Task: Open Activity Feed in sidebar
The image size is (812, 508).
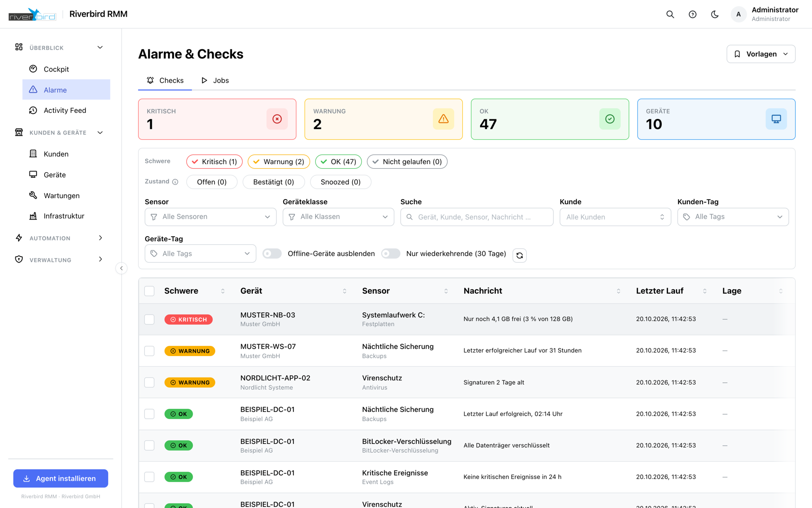Action: coord(66,110)
